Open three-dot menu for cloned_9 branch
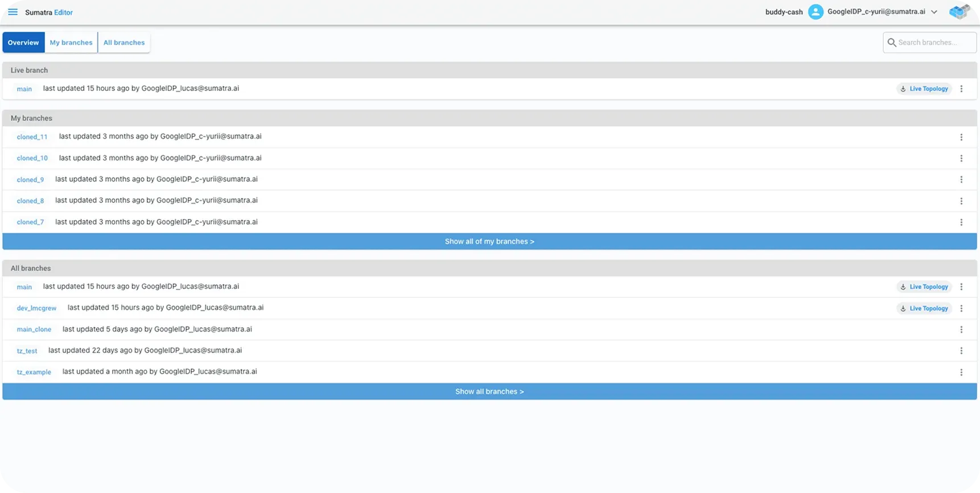Viewport: 980px width, 493px height. 961,180
